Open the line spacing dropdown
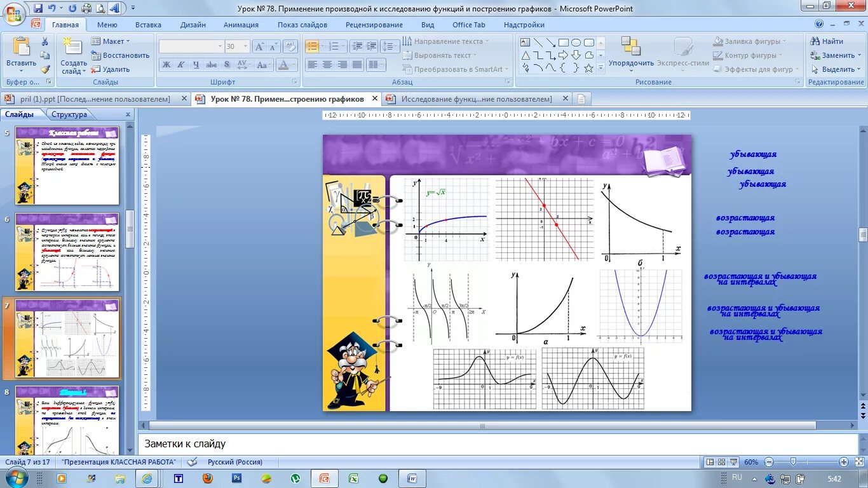The height and width of the screenshot is (488, 868). click(x=391, y=46)
